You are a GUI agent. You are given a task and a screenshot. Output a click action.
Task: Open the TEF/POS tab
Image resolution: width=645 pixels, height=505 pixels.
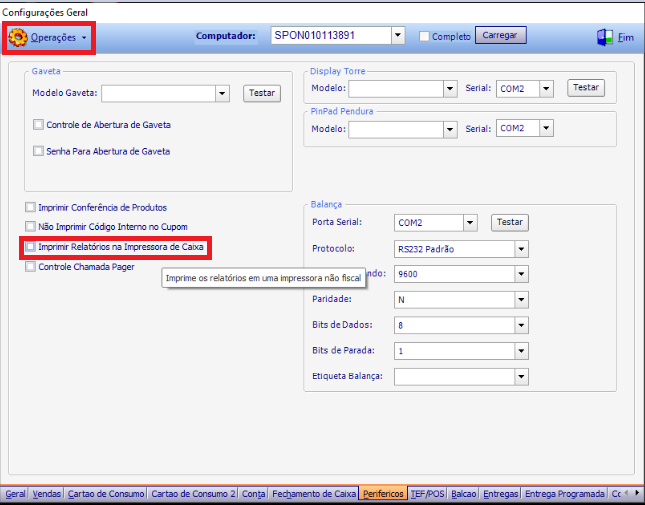[x=428, y=493]
